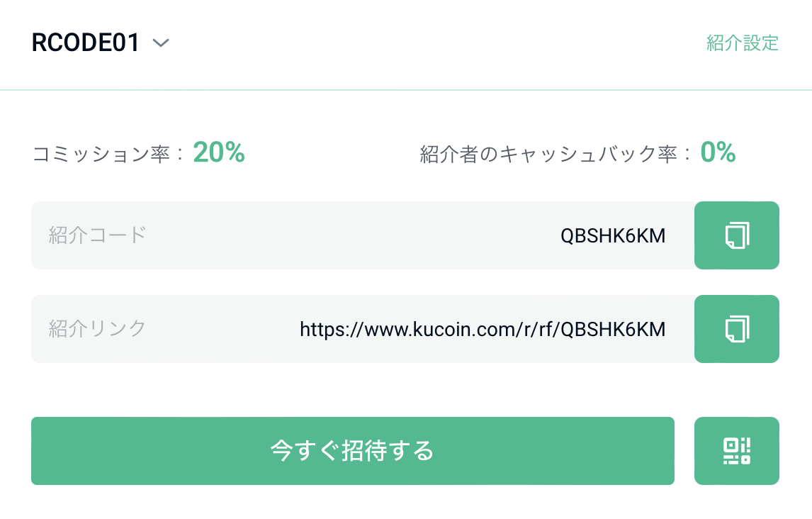The height and width of the screenshot is (519, 812).
Task: Select the https://www.kucoin.com/r/rf/QBSHK6KM URL text
Action: (483, 330)
